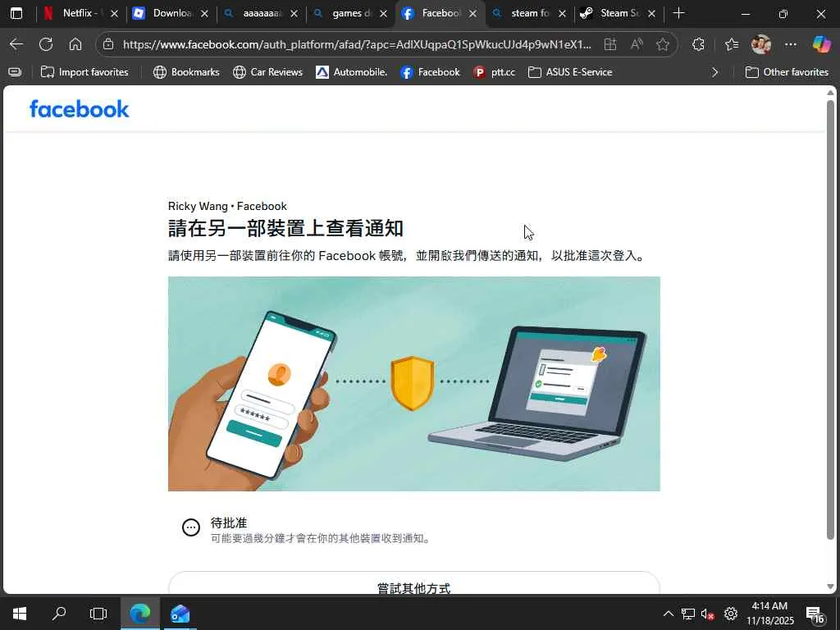The height and width of the screenshot is (630, 840).
Task: Open the notification center icon
Action: tap(815, 614)
